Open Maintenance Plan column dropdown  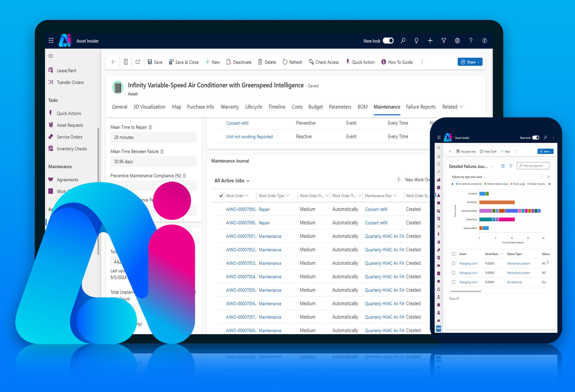[395, 195]
